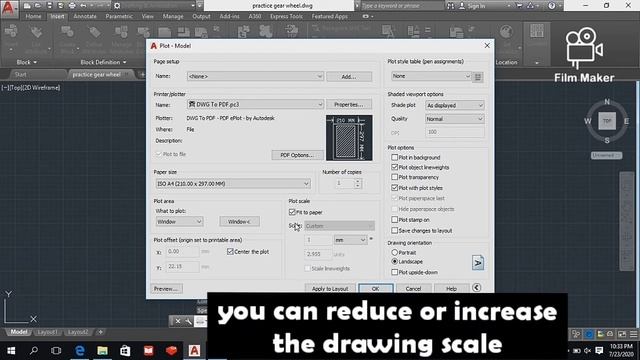Enable Plot upside-down checkbox
This screenshot has width=640, height=360.
click(x=394, y=272)
